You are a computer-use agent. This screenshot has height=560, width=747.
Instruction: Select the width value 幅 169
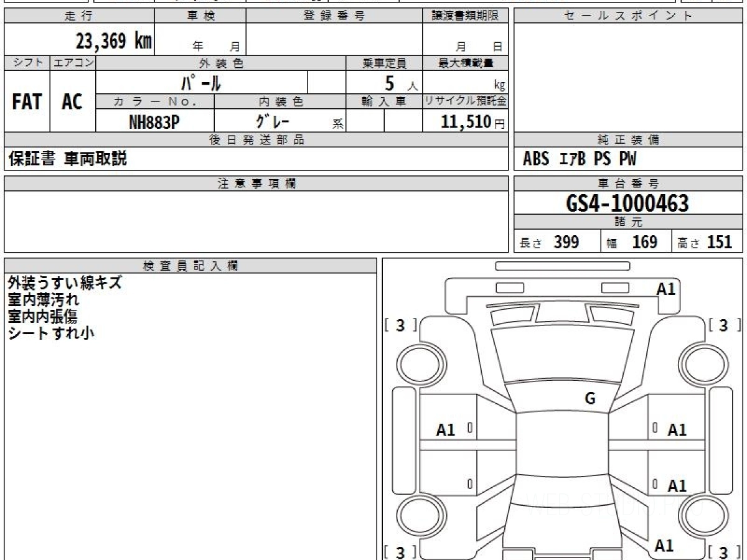click(x=632, y=242)
